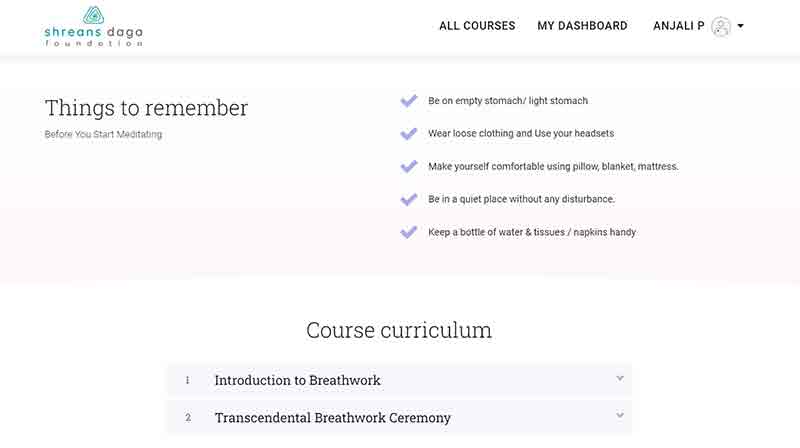Click checkmark beside empty stomach tip
Screen dimensions: 800x448
point(408,101)
